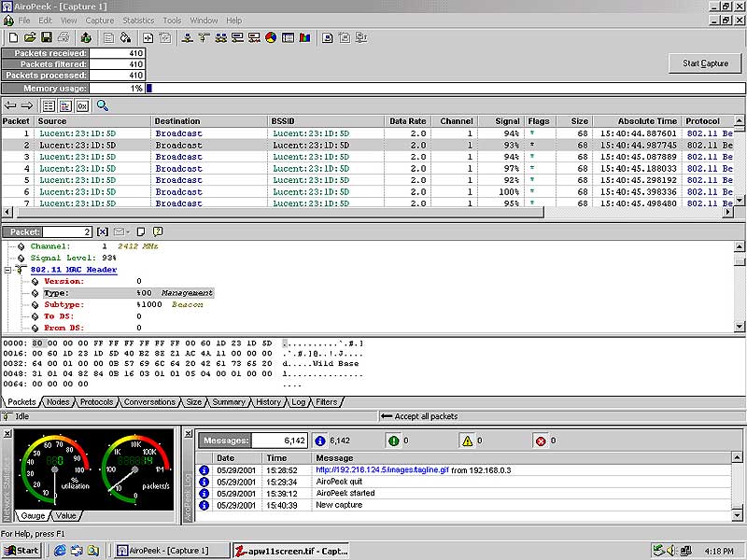Screen dimensions: 747x560
Task: Click the green notice messages filter icon
Action: point(393,441)
